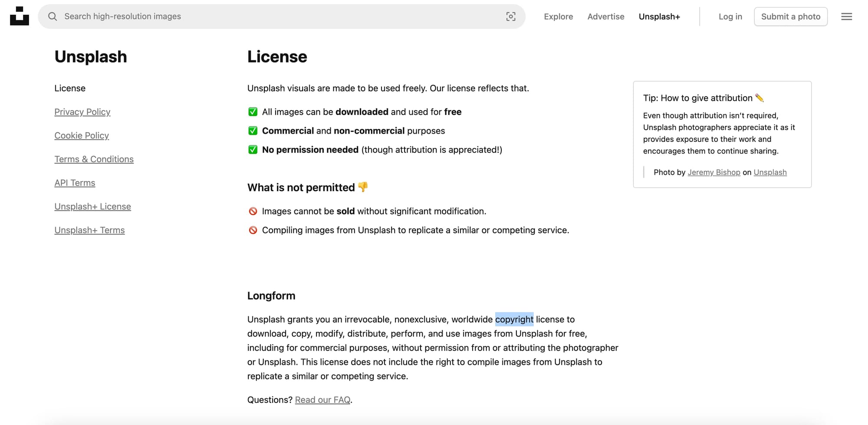Viewport: 868px width, 425px height.
Task: Click the sentence Images cannot be sold
Action: (374, 211)
